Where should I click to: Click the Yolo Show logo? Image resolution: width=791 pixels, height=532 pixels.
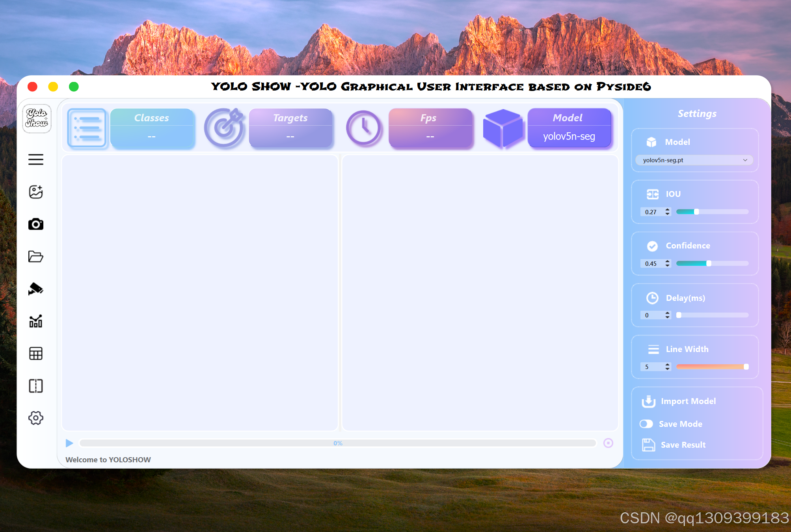click(x=37, y=119)
